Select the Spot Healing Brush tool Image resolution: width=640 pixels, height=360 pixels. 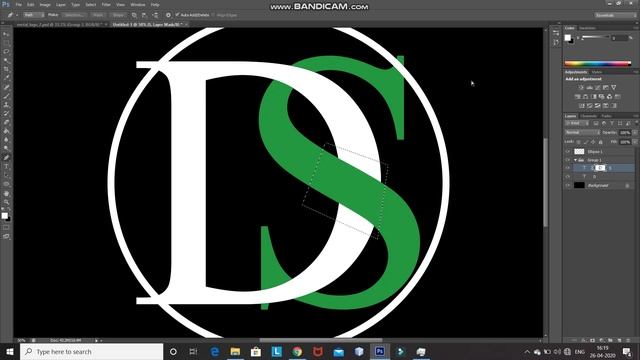[x=6, y=87]
